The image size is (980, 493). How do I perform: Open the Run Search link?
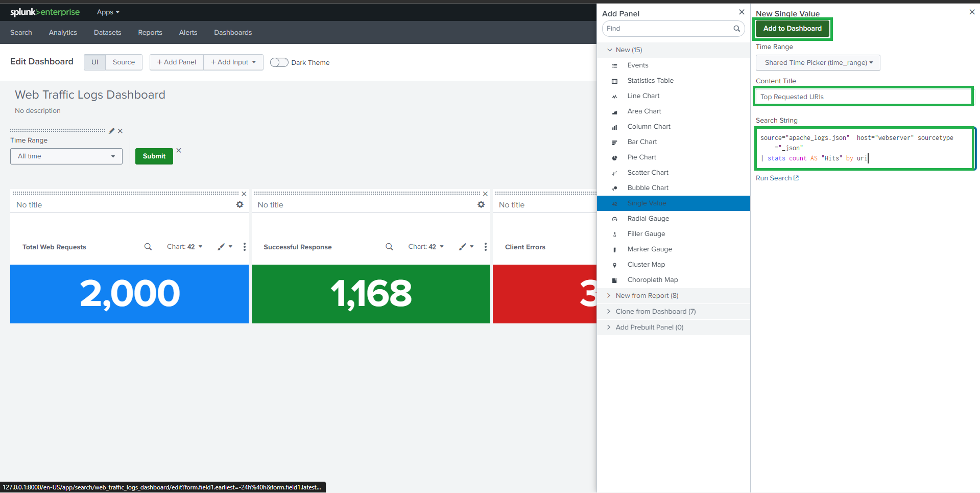pyautogui.click(x=777, y=178)
